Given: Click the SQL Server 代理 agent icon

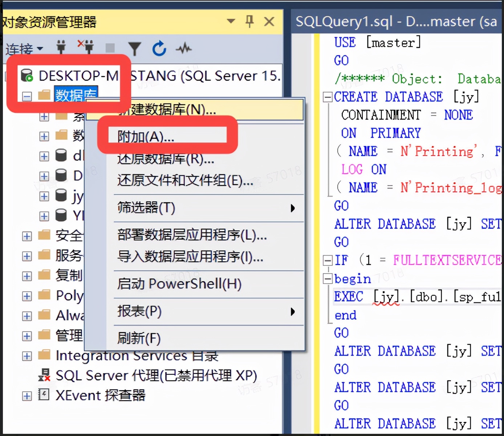Looking at the screenshot, I should point(44,375).
